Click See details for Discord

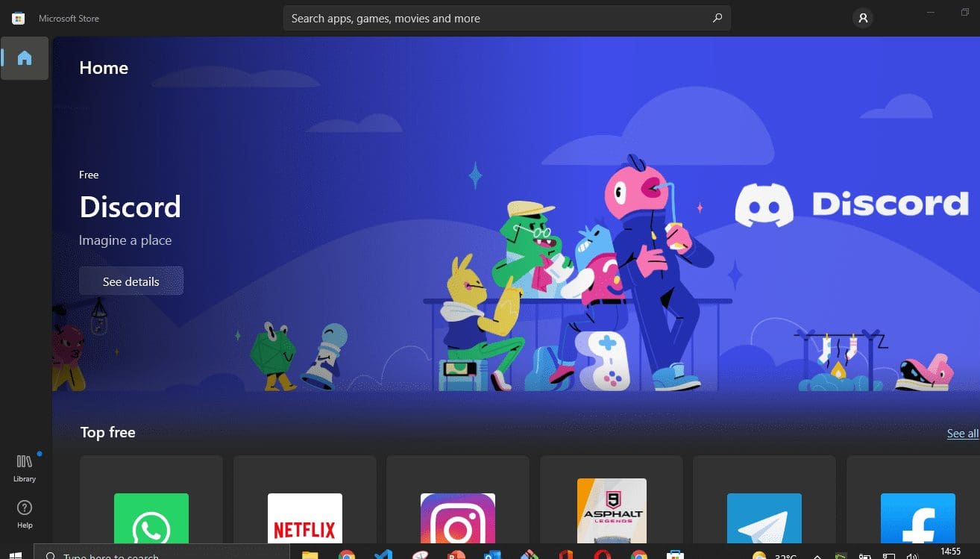click(x=131, y=281)
